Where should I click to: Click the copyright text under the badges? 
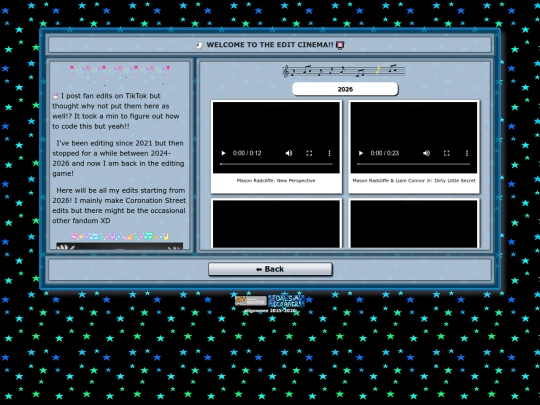pos(270,311)
